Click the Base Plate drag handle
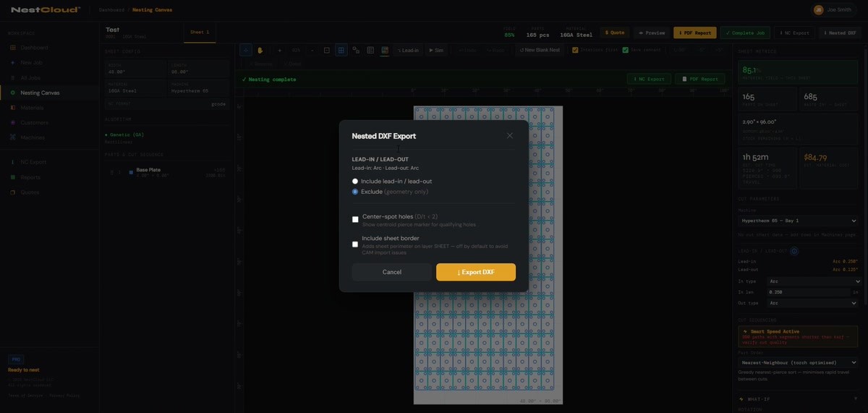 tap(111, 172)
